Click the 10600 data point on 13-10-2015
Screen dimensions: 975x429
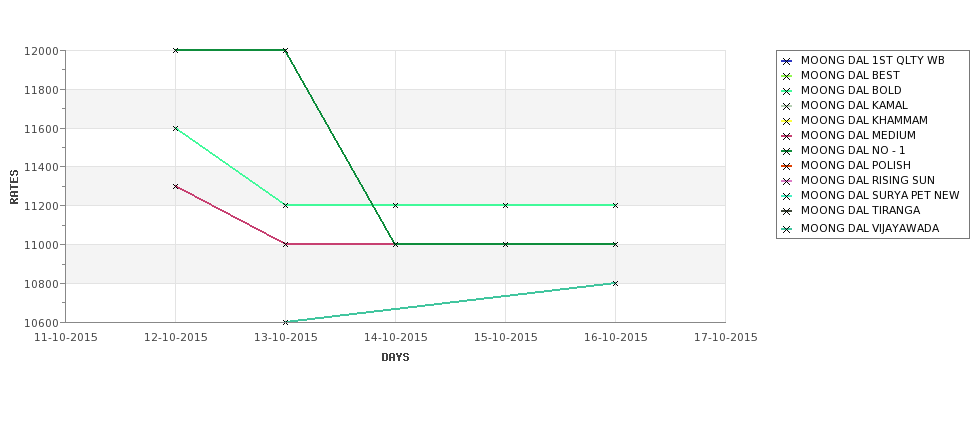[285, 322]
